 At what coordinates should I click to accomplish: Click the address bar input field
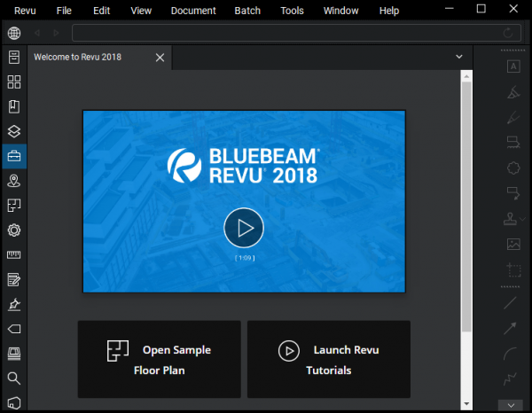click(x=284, y=33)
